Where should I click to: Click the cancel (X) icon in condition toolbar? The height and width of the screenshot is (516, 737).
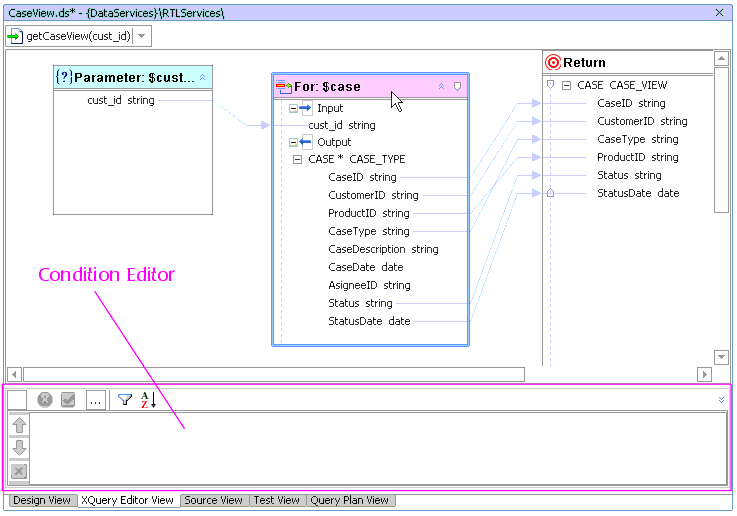[45, 400]
